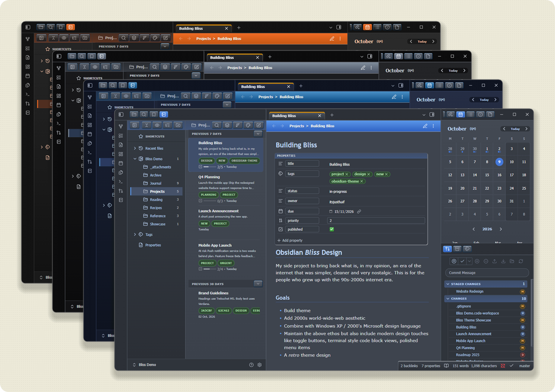Switch vault via Bliss Demo selector
The height and width of the screenshot is (392, 555).
pyautogui.click(x=145, y=365)
